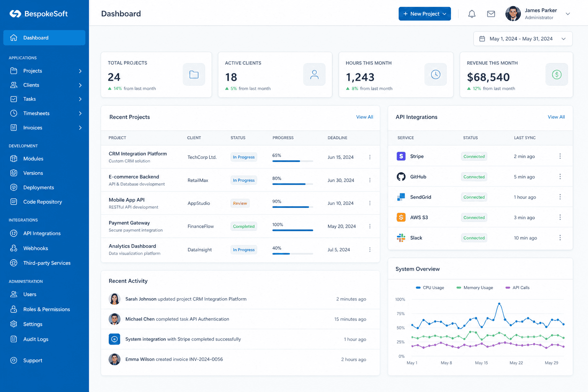
Task: Click the Total Projects folder icon
Action: point(194,74)
